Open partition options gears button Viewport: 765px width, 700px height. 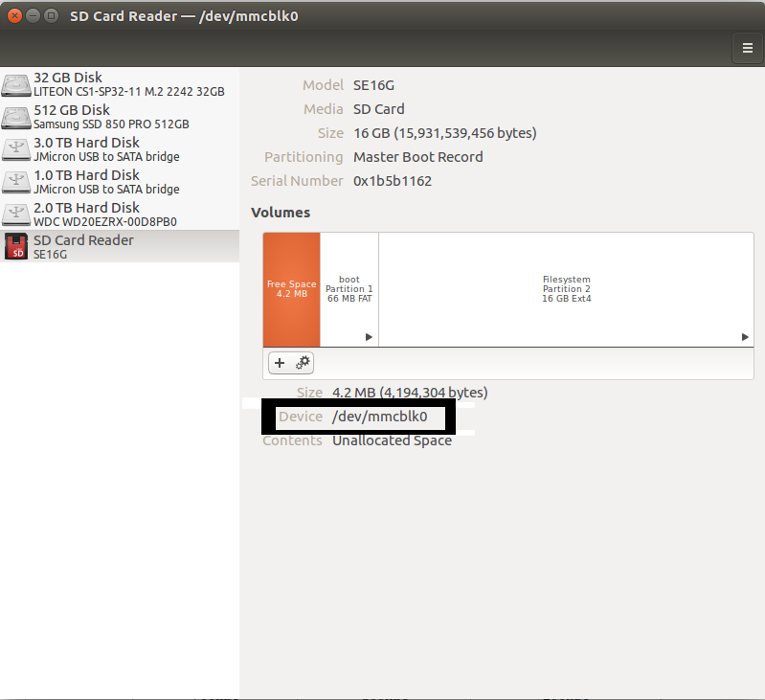(x=303, y=363)
